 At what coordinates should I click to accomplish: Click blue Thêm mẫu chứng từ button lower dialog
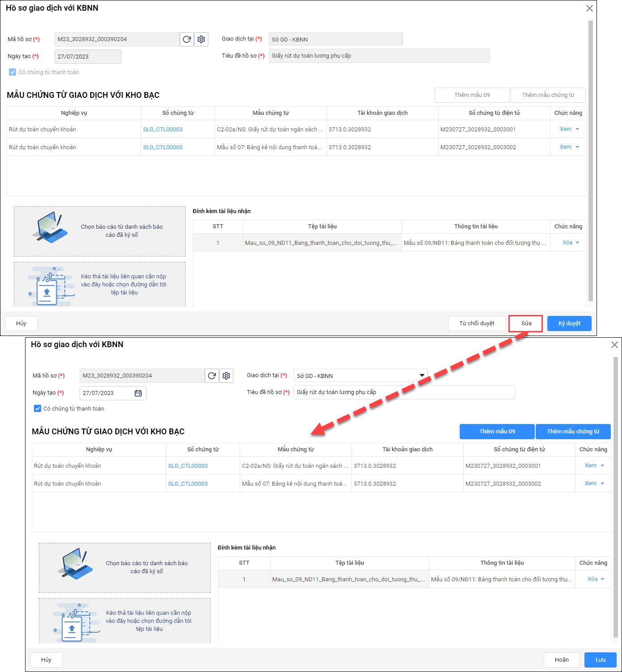click(x=573, y=432)
